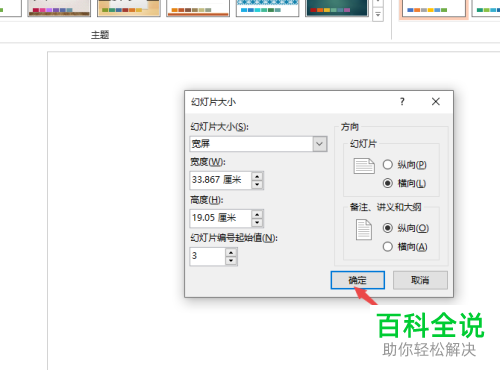500x370 pixels.
Task: Increase the slide number start value
Action: tap(231, 252)
